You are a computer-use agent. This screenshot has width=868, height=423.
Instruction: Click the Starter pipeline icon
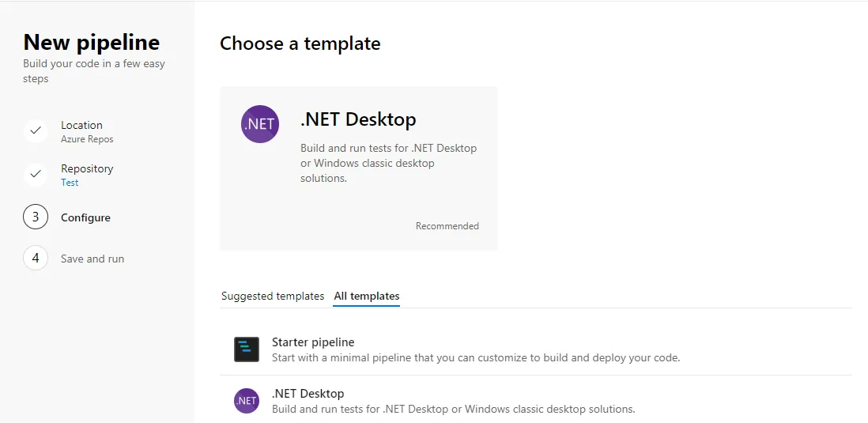[x=247, y=349]
